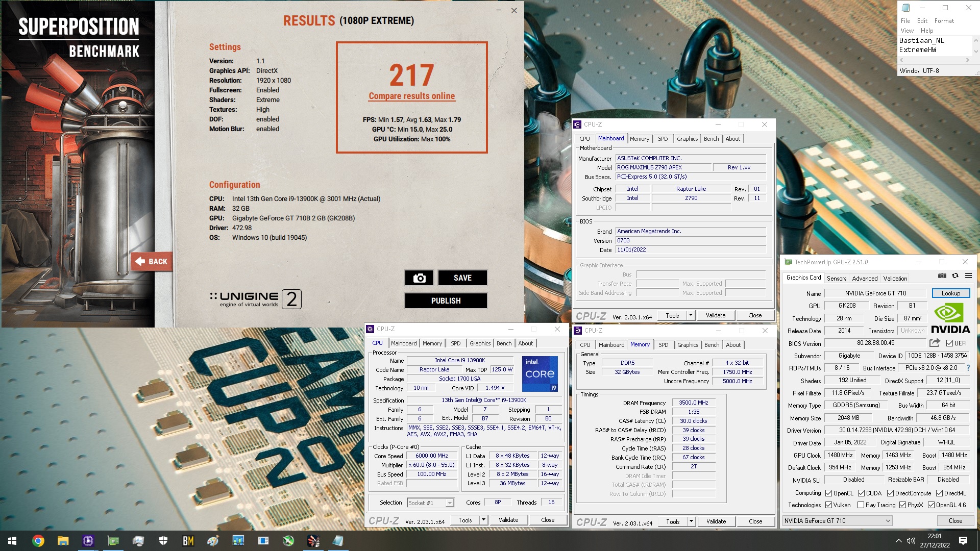Open Bench tab in the CPU-Z Memory window
The height and width of the screenshot is (551, 980).
(x=712, y=345)
